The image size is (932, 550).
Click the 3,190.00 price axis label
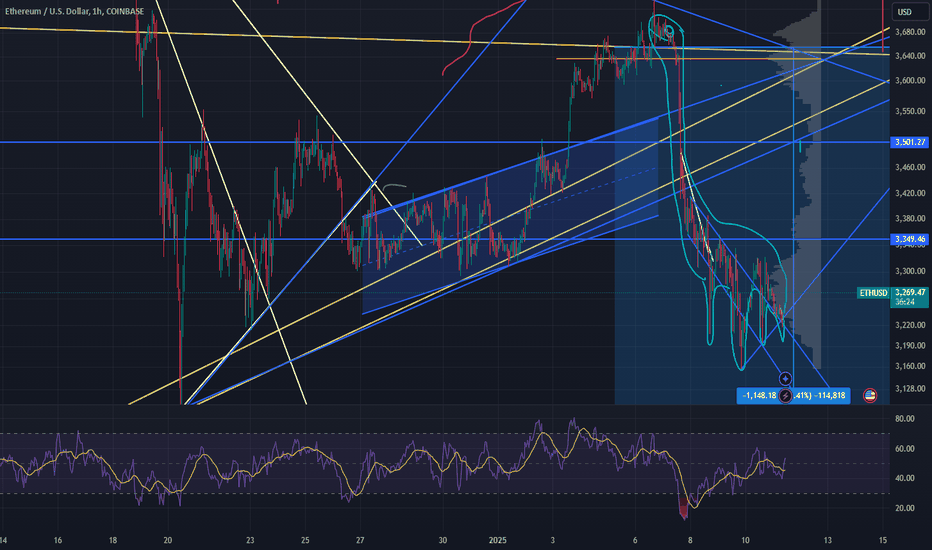pyautogui.click(x=910, y=345)
